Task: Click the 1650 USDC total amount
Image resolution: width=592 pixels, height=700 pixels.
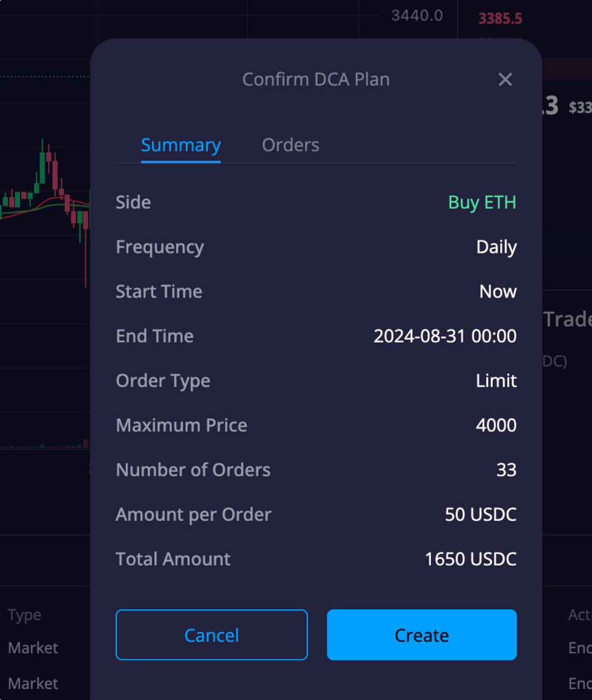Action: pos(470,559)
